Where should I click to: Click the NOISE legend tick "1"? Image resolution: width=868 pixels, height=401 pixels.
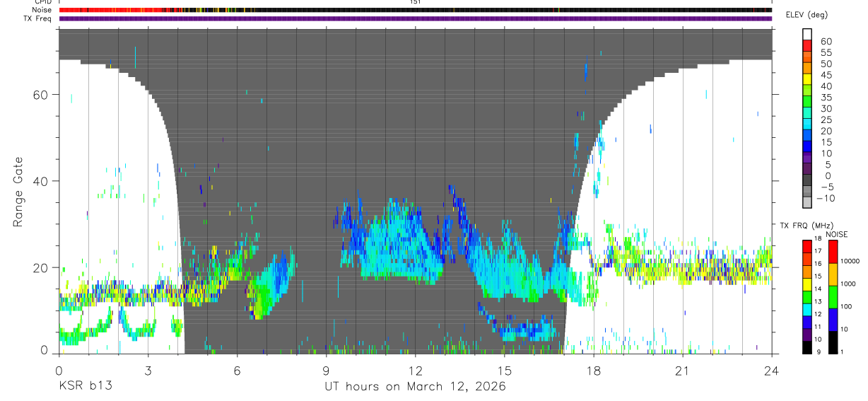point(842,352)
